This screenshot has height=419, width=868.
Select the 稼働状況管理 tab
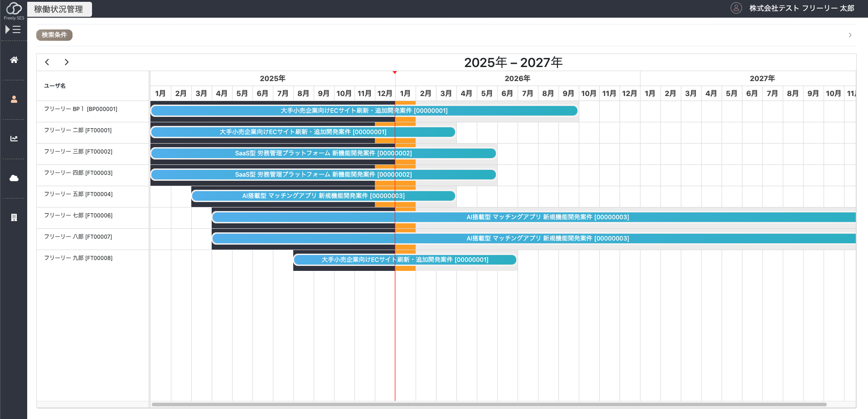(x=59, y=9)
